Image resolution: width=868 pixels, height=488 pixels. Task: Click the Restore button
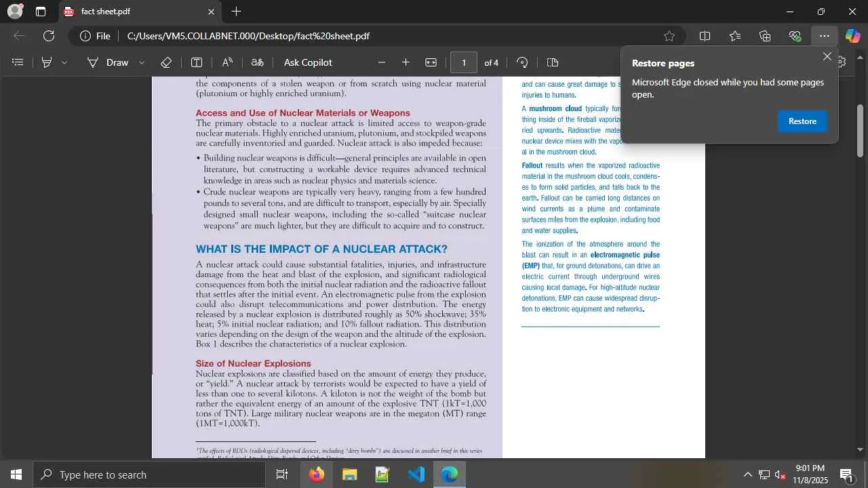point(802,121)
